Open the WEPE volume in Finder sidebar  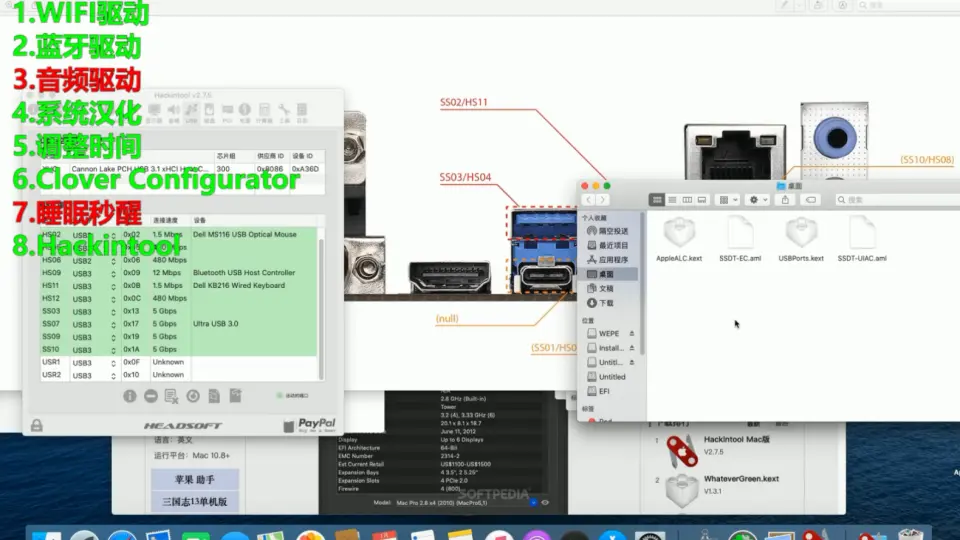[604, 334]
